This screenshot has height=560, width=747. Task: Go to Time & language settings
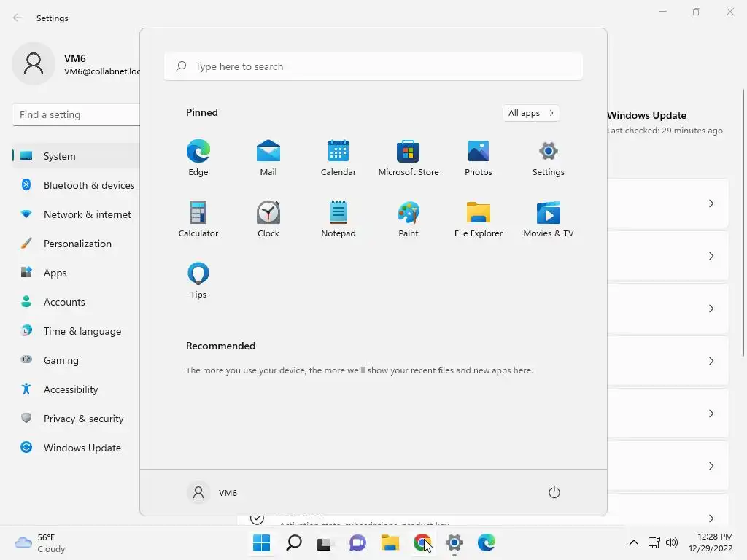[76, 331]
